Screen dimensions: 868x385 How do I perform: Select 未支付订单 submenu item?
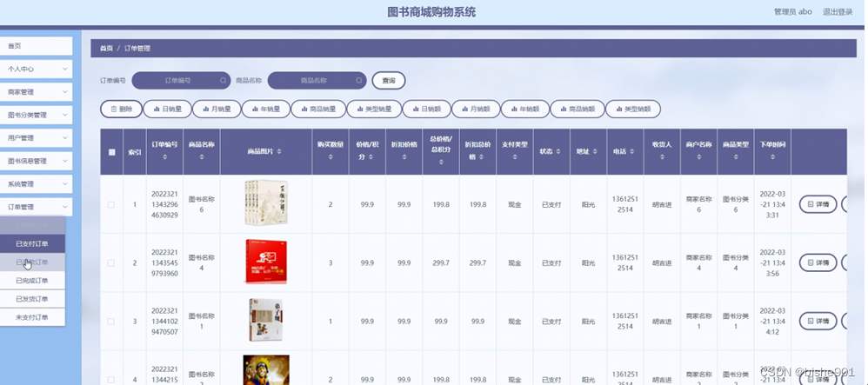[32, 317]
